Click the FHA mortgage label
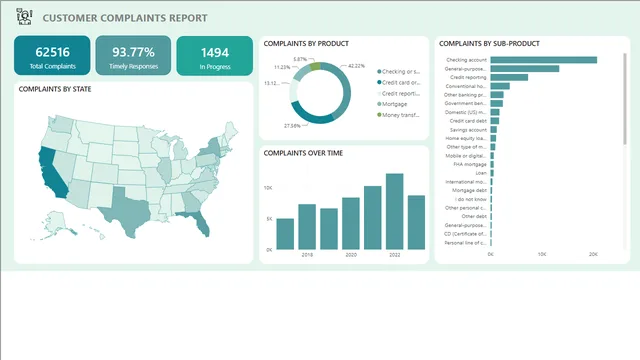Screen dimensions: 640x360 coord(470,164)
